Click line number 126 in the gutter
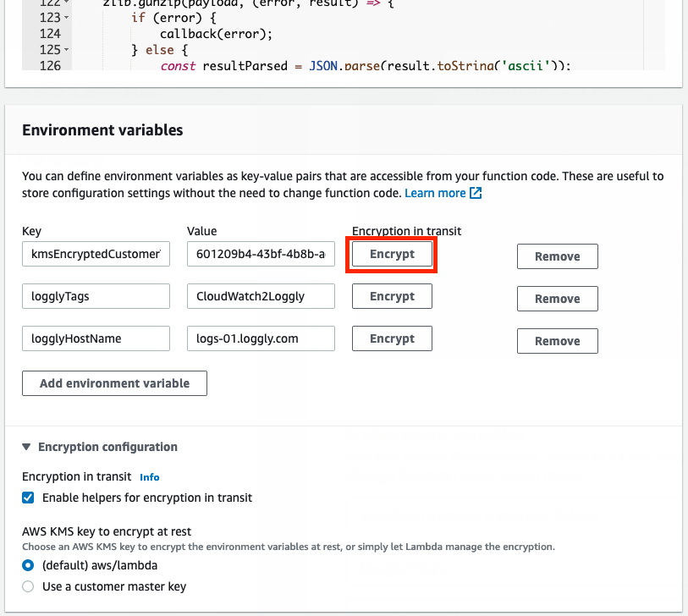Image resolution: width=688 pixels, height=616 pixels. (x=50, y=65)
